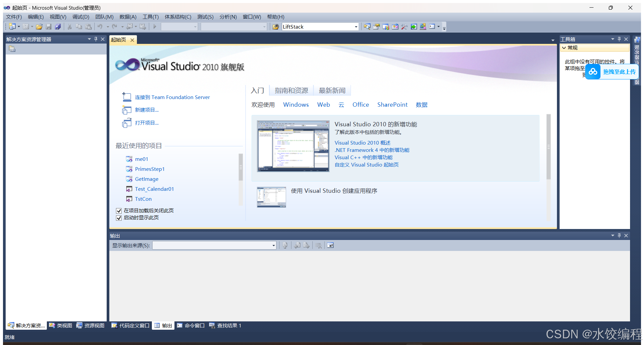This screenshot has width=644, height=345.
Task: Click the create applications thumbnail image
Action: [x=271, y=197]
